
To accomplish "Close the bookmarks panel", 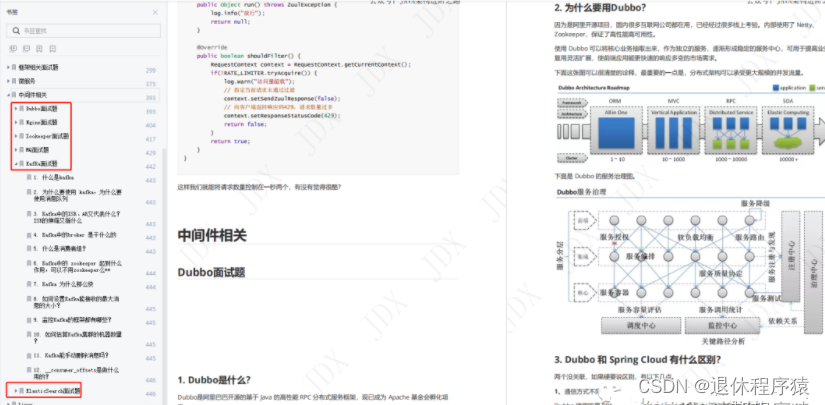I will 155,12.
